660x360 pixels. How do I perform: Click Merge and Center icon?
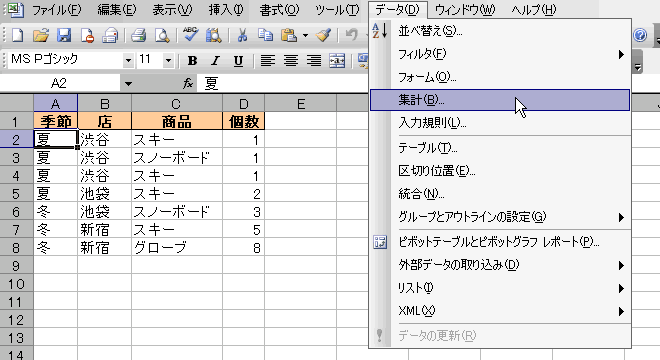(x=337, y=61)
